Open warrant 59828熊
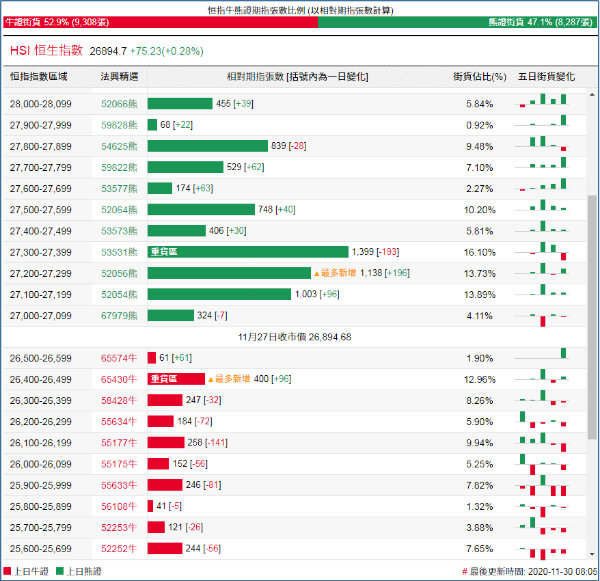The height and width of the screenshot is (581, 600). pos(119,125)
